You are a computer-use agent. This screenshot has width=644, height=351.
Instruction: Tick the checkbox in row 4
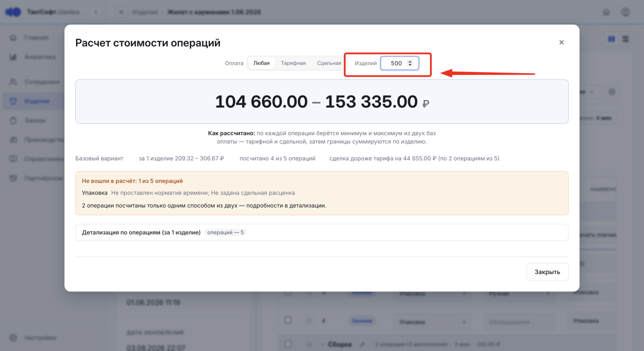tap(288, 320)
